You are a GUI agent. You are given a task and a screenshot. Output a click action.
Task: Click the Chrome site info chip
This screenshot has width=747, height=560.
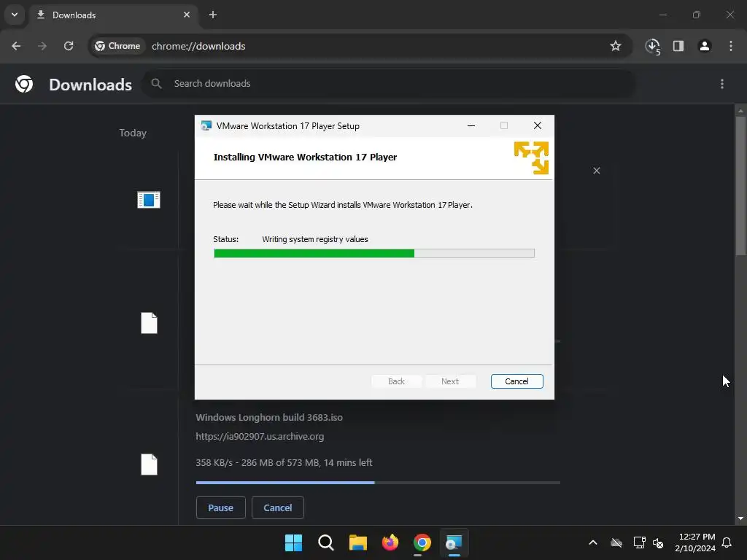(x=117, y=46)
